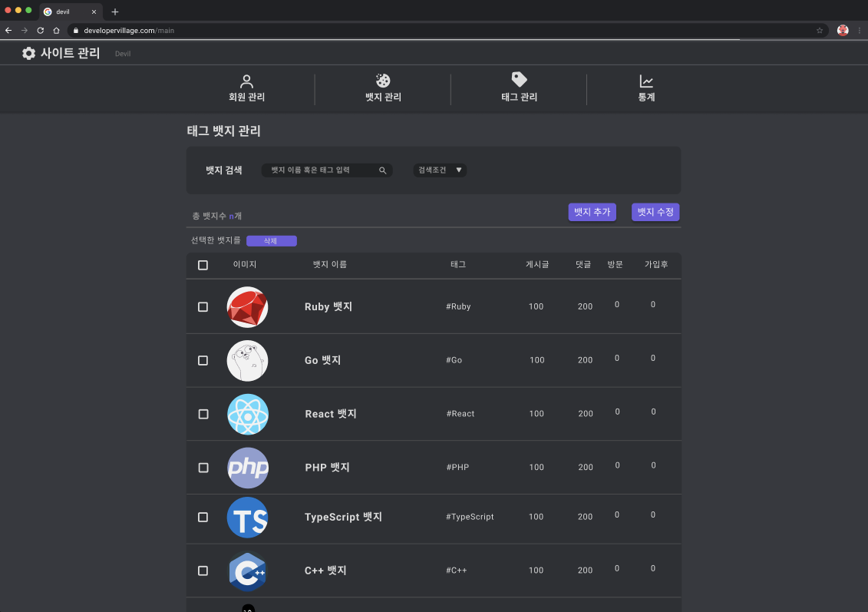868x612 pixels.
Task: Open 회원 관리 member management icon
Action: 247,81
